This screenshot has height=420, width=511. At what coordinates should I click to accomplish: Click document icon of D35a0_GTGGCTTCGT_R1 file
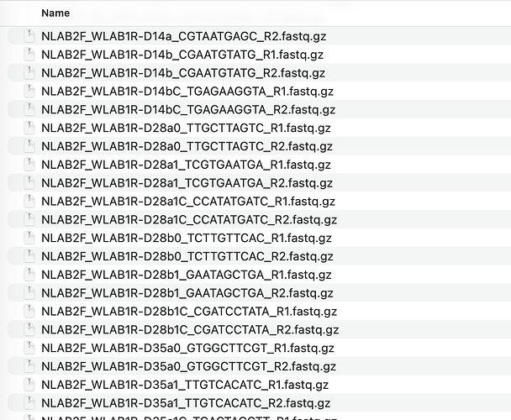click(x=29, y=349)
